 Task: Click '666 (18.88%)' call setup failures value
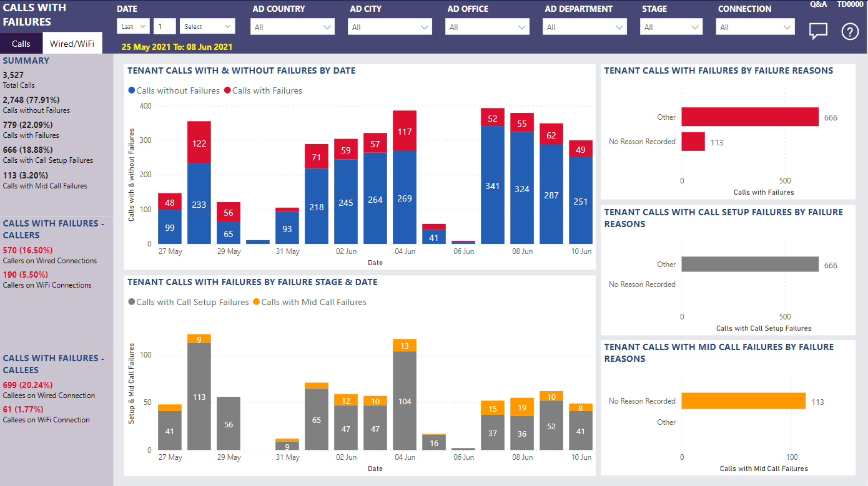(x=27, y=150)
